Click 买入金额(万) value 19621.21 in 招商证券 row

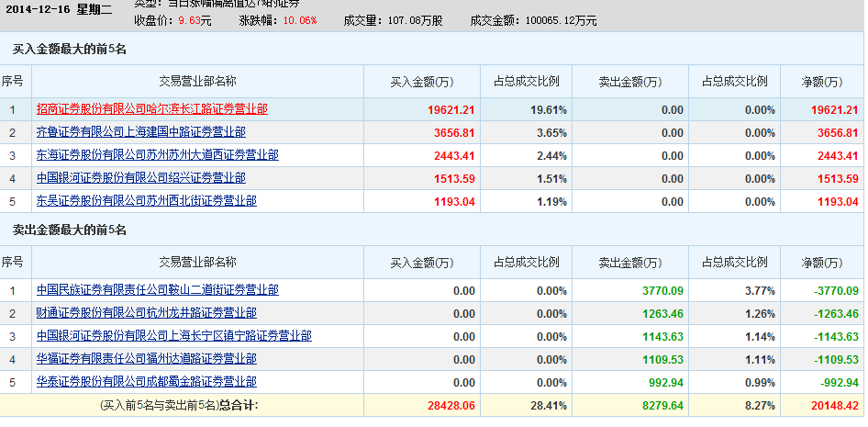pos(451,110)
